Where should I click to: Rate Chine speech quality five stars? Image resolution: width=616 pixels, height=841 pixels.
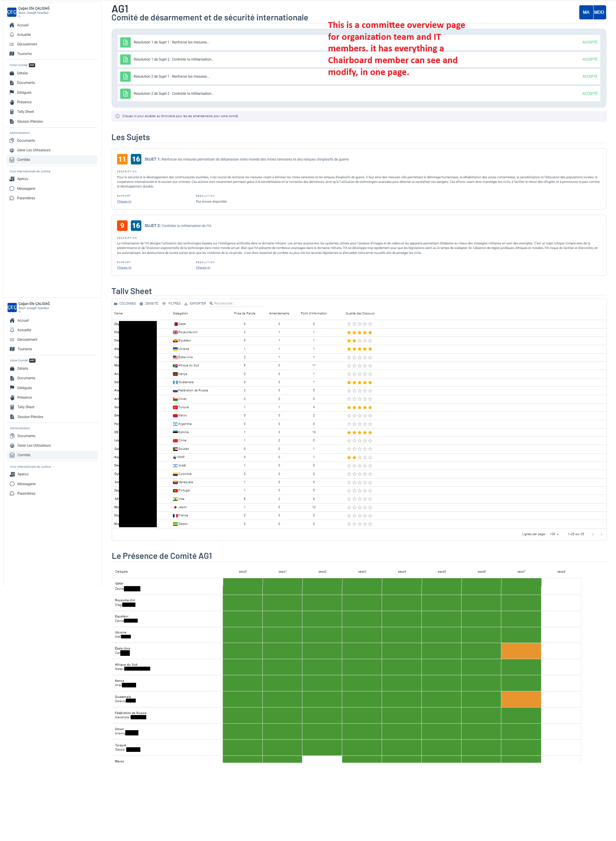point(370,440)
